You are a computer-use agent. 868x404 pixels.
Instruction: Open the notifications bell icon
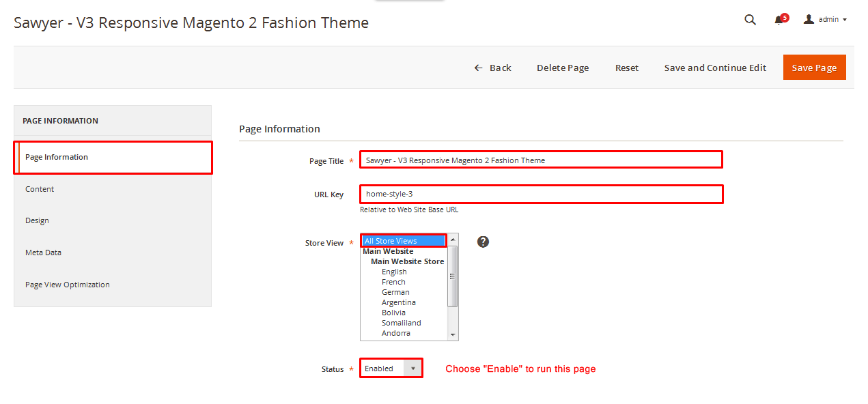(779, 20)
